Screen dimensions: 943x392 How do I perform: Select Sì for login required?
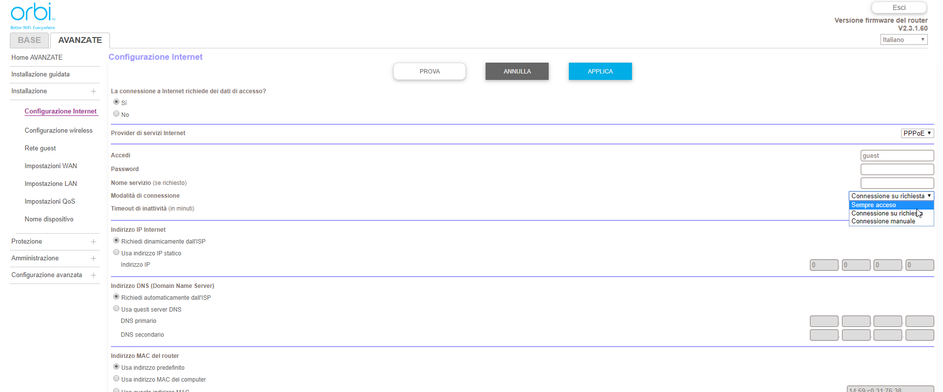pyautogui.click(x=117, y=102)
